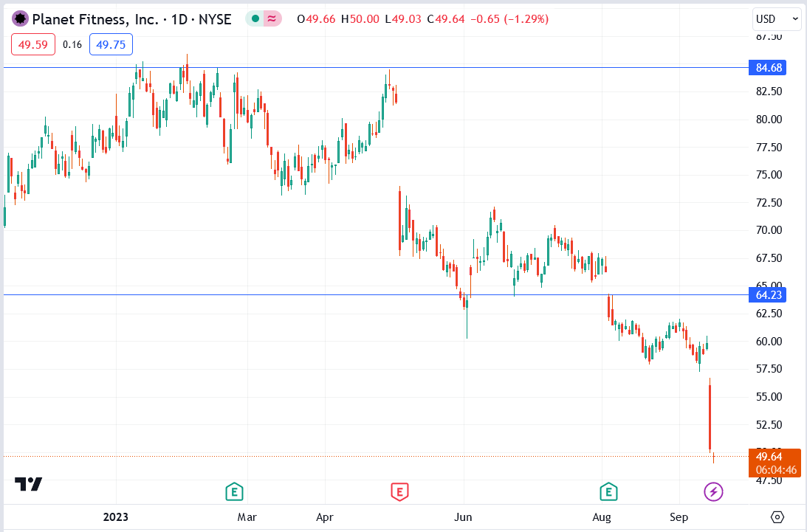Click the 57.50 price axis label
807x532 pixels.
(769, 369)
